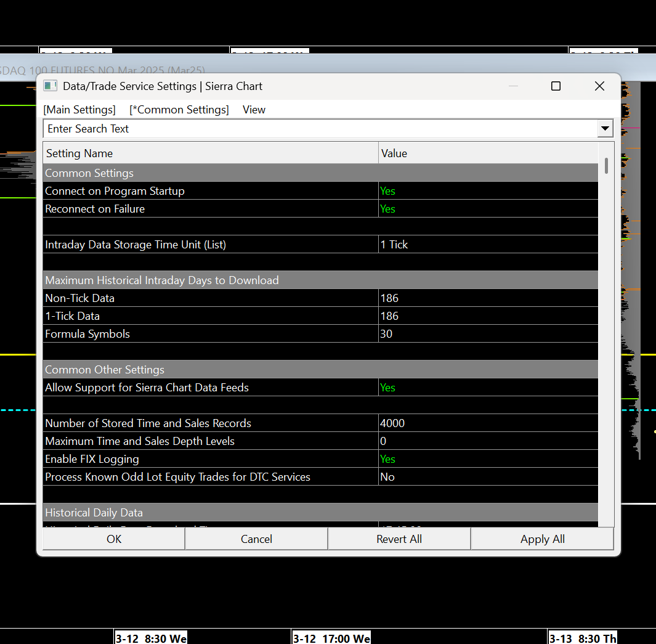Open the [Main Settings] menu
Image resolution: width=656 pixels, height=644 pixels.
click(79, 110)
